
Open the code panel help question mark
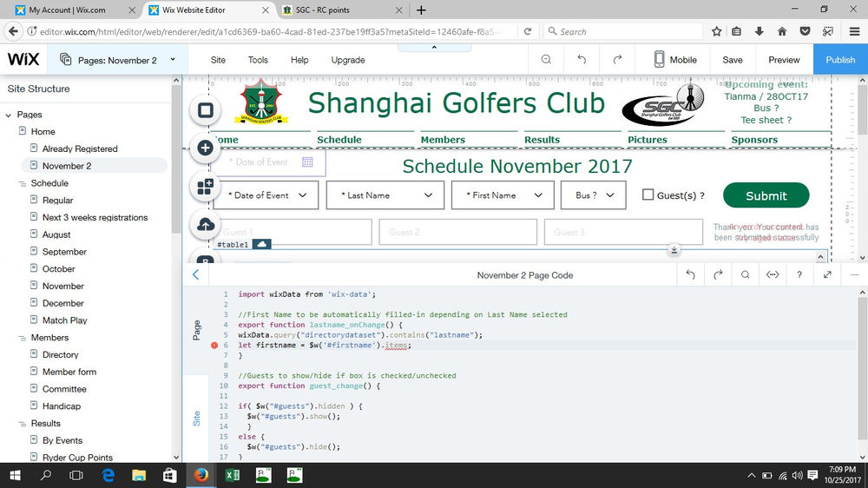point(799,274)
